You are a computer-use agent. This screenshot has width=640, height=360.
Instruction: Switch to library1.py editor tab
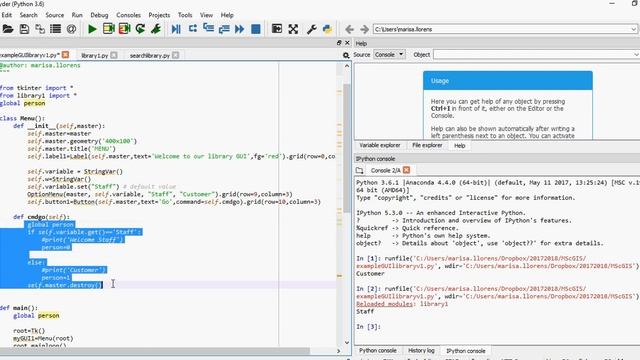[x=95, y=55]
